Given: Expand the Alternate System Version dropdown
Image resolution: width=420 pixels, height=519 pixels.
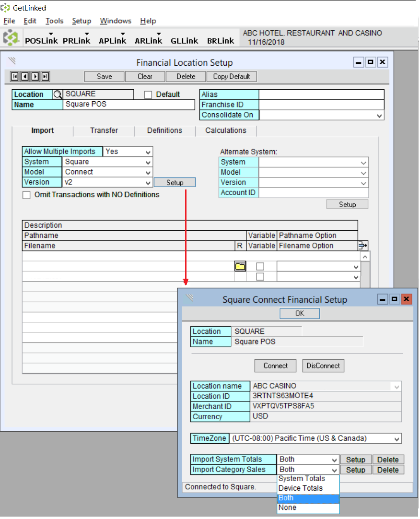Looking at the screenshot, I should 363,183.
